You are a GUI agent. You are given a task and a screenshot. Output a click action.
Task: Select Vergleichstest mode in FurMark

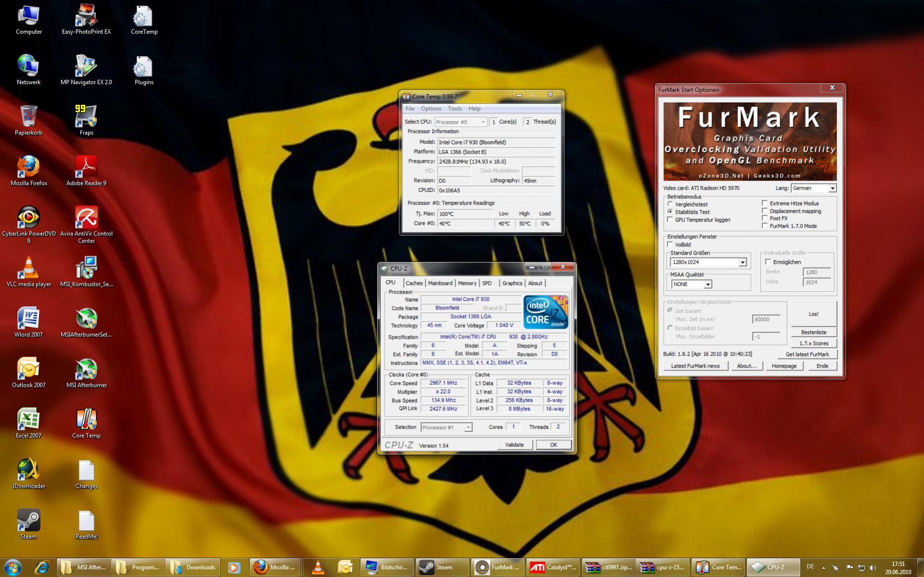(670, 204)
